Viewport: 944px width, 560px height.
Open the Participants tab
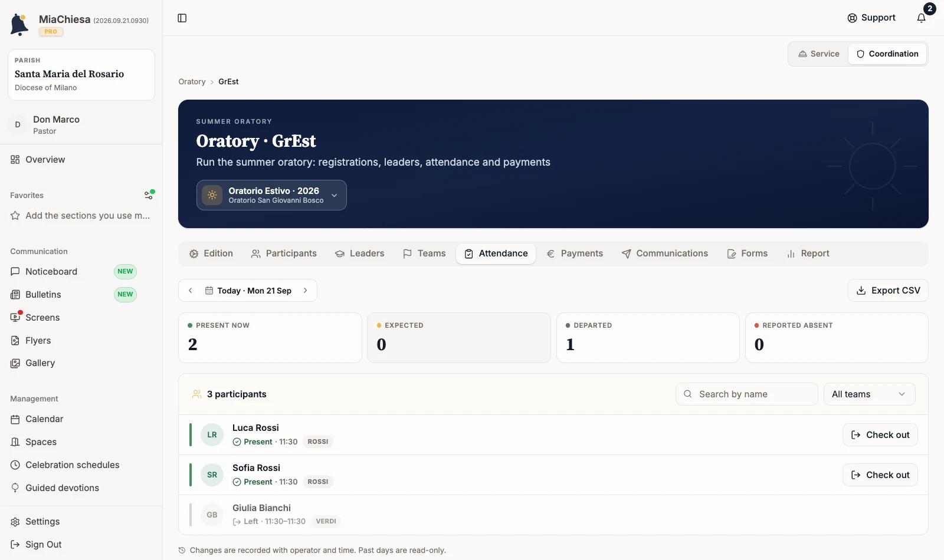[284, 253]
